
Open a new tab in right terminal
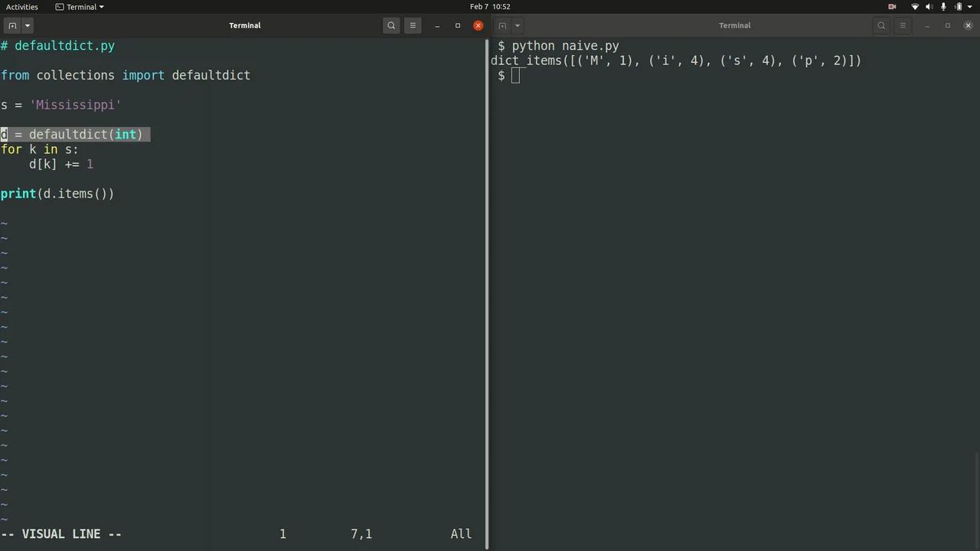[502, 25]
